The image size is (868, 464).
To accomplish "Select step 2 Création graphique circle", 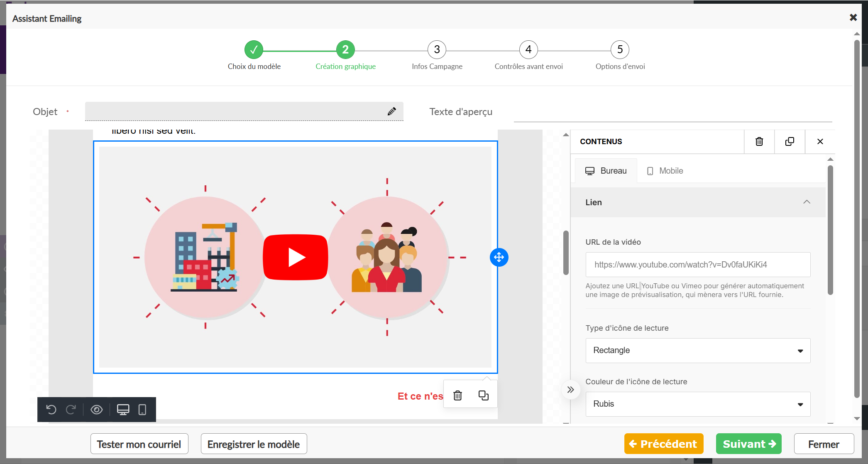I will tap(345, 50).
